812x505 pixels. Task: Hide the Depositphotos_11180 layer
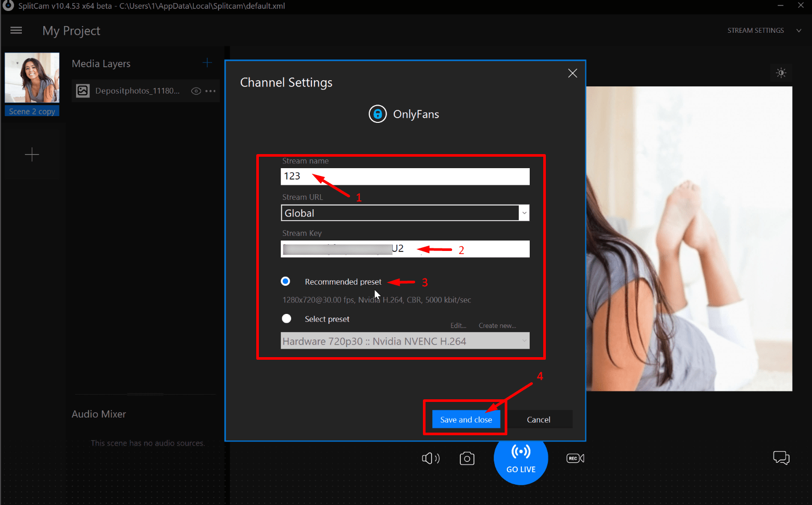(195, 91)
